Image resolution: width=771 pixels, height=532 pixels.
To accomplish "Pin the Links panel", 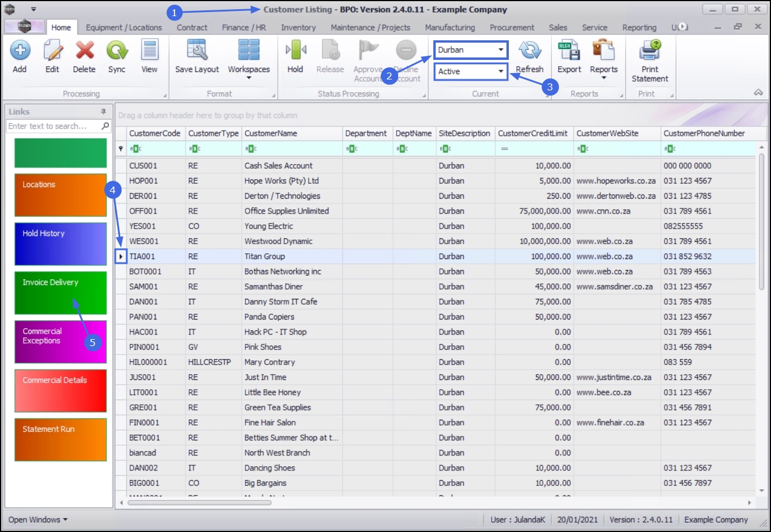I will point(103,112).
